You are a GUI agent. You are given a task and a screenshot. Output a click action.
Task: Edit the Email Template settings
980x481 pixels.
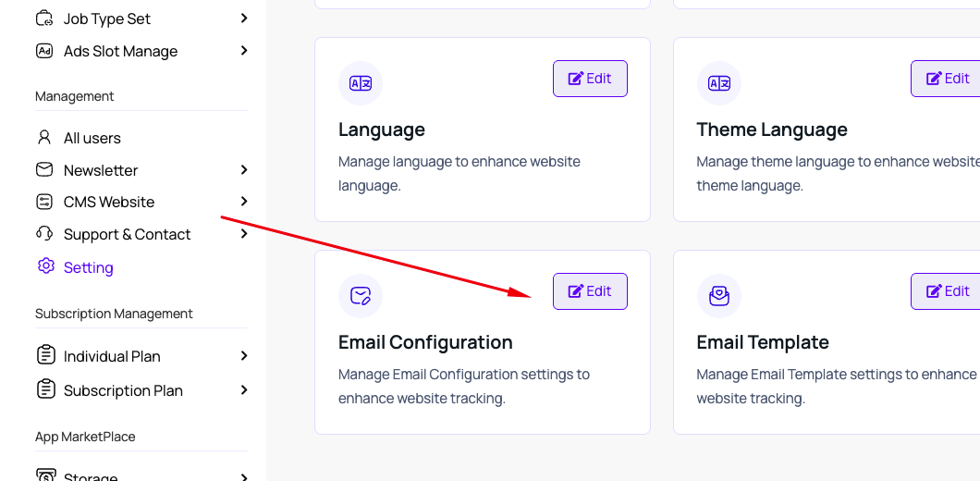[x=946, y=291]
